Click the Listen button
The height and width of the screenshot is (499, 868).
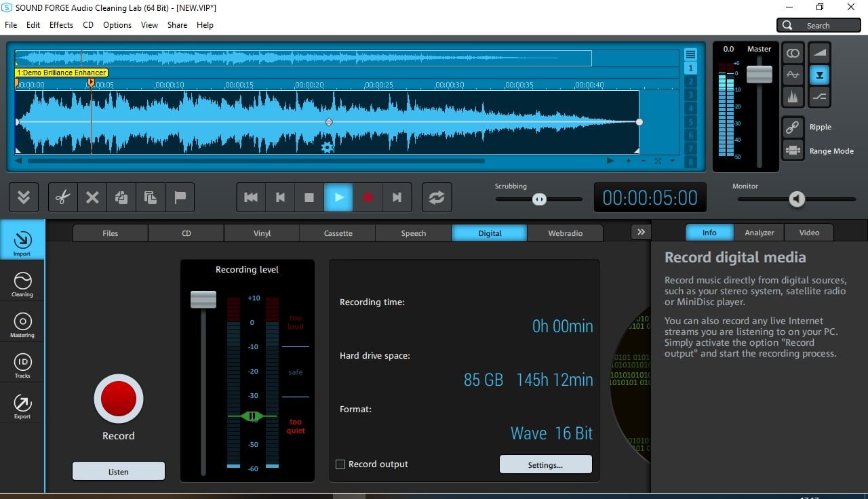point(119,471)
